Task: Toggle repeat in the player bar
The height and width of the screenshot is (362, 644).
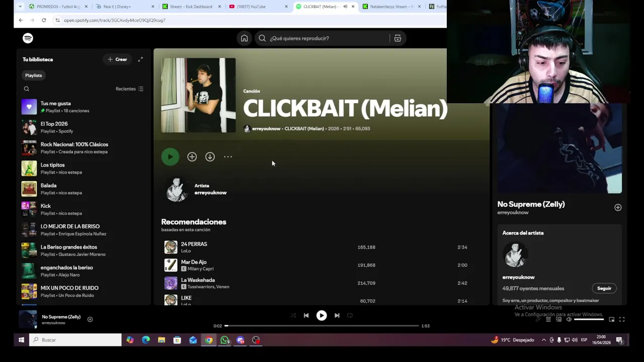Action: point(350,316)
